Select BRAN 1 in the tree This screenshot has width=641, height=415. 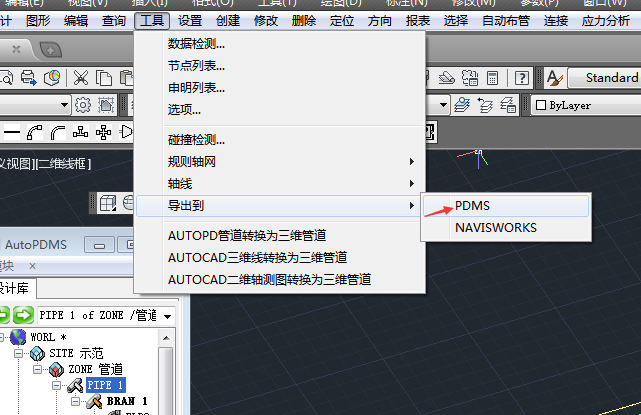tap(127, 401)
